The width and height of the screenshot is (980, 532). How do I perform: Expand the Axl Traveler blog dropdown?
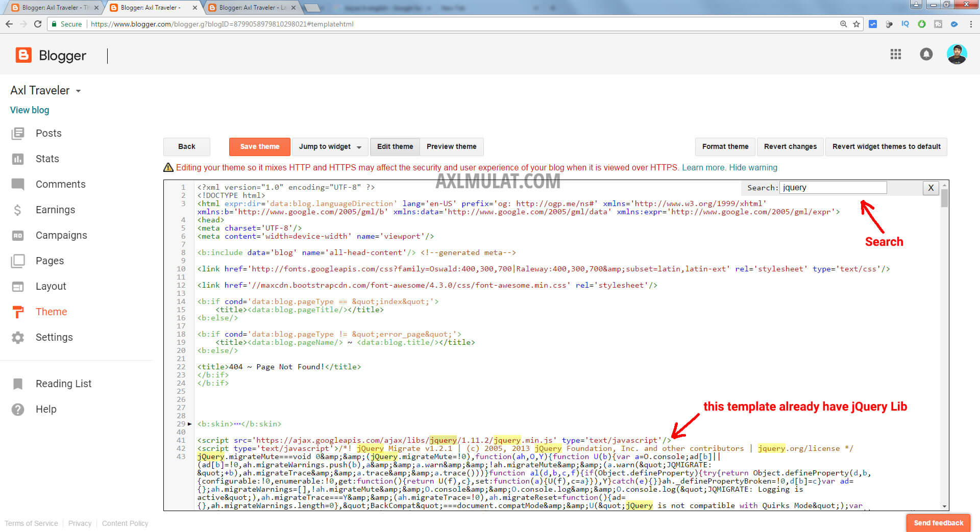[x=79, y=91]
